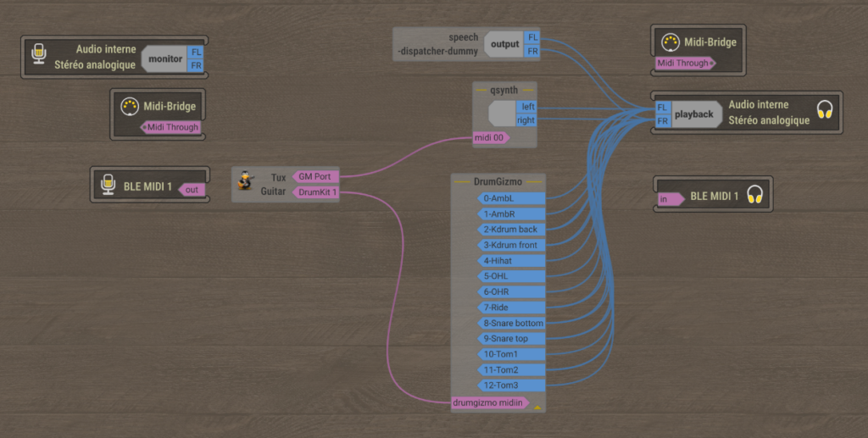Select the 12-Tom3 port
This screenshot has height=438, width=868.
[x=511, y=385]
